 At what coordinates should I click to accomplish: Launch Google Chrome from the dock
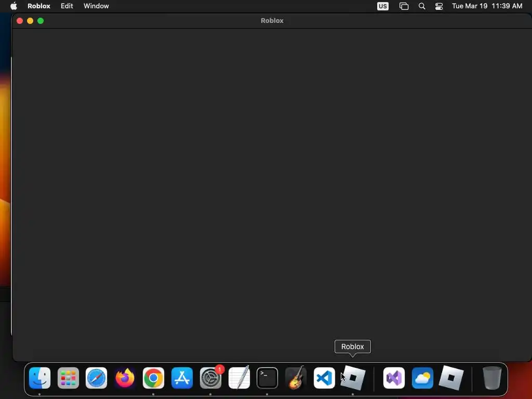pos(153,378)
